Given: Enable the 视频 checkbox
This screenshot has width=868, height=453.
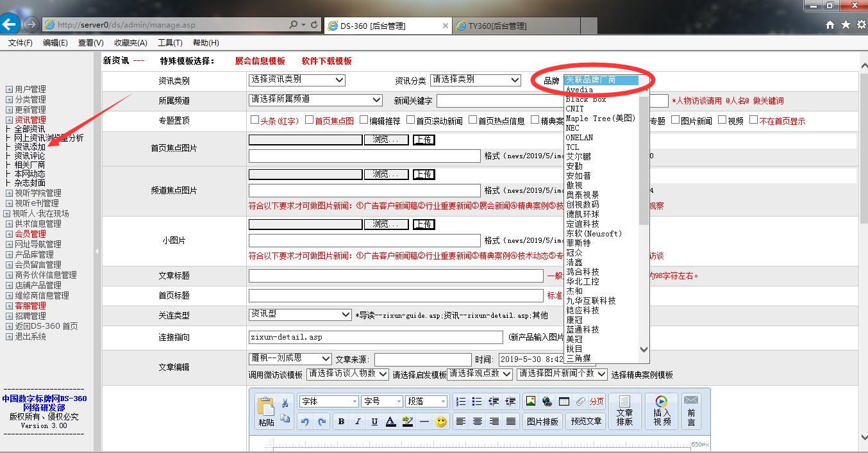Looking at the screenshot, I should pos(722,120).
